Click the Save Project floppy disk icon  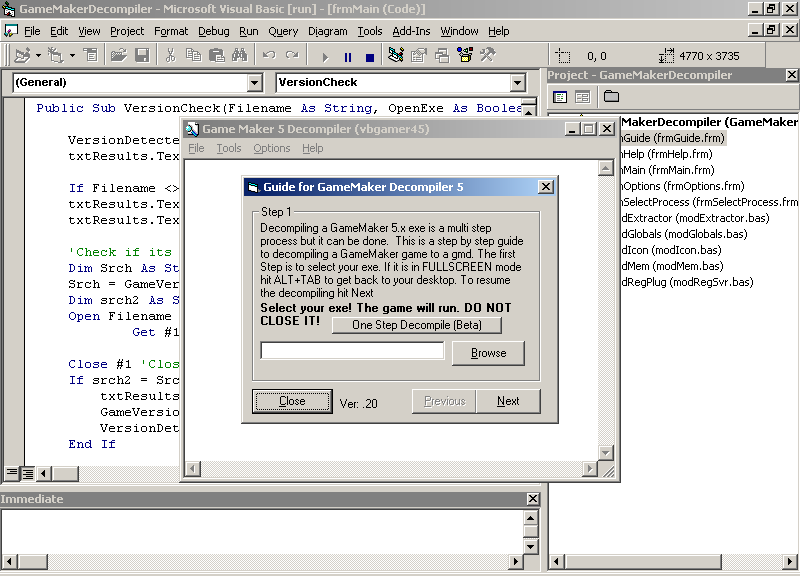point(142,55)
